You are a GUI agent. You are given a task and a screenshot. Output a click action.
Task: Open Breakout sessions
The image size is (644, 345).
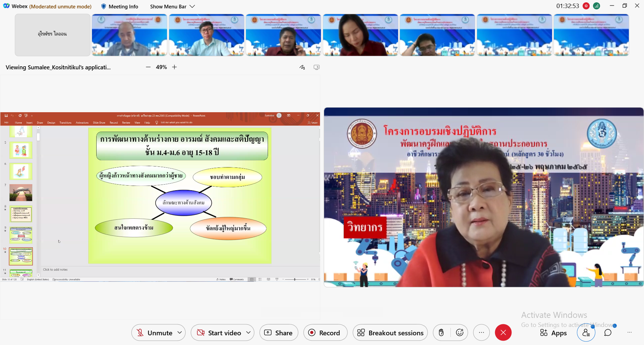coord(390,333)
